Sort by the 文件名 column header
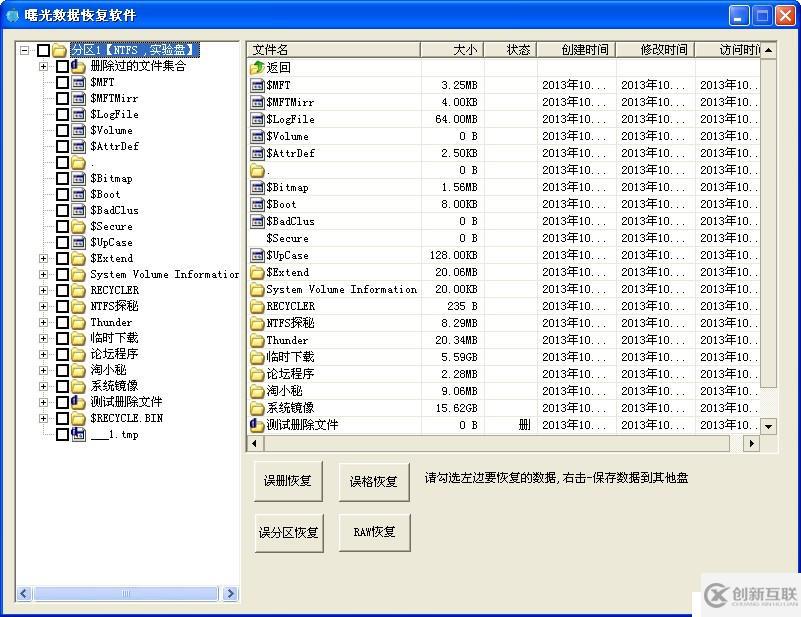801x617 pixels. click(x=334, y=50)
